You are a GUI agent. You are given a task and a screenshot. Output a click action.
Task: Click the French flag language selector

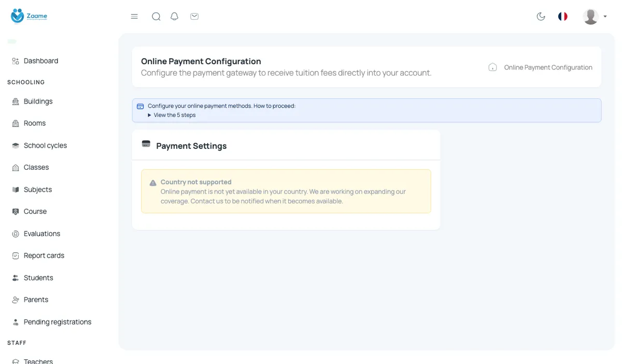(563, 17)
